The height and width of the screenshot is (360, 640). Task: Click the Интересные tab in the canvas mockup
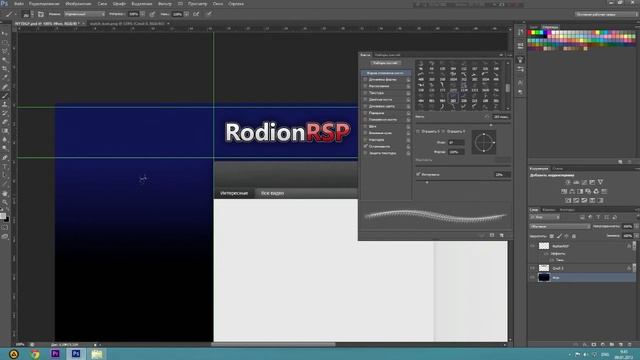(x=234, y=193)
